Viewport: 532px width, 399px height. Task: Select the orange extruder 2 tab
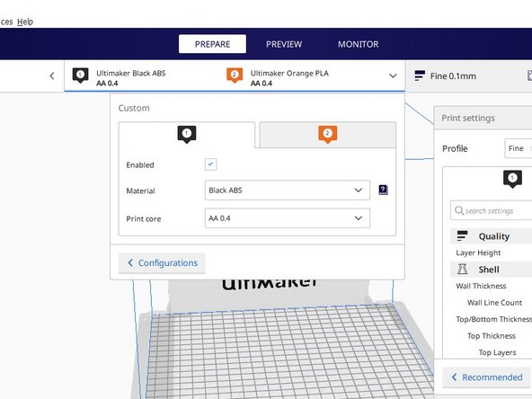pos(327,135)
